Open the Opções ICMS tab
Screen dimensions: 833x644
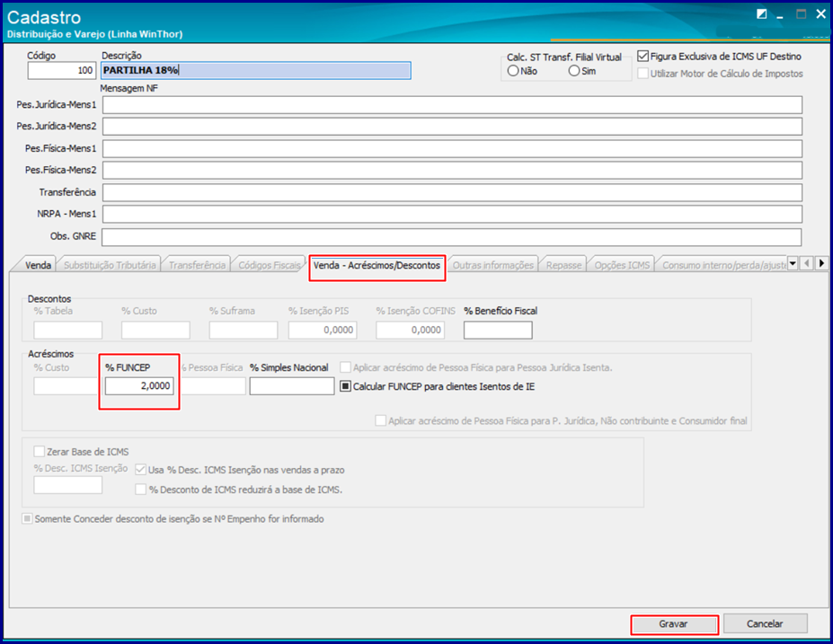tap(622, 265)
